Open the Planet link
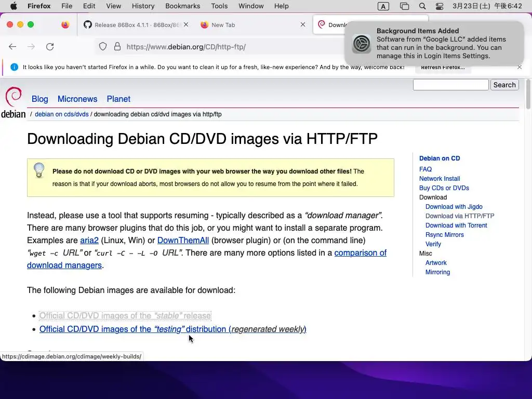Screen dimensions: 532x399 pyautogui.click(x=118, y=99)
